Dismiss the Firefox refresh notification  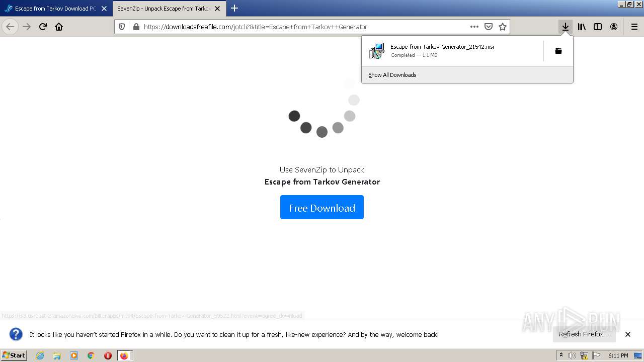pyautogui.click(x=628, y=334)
